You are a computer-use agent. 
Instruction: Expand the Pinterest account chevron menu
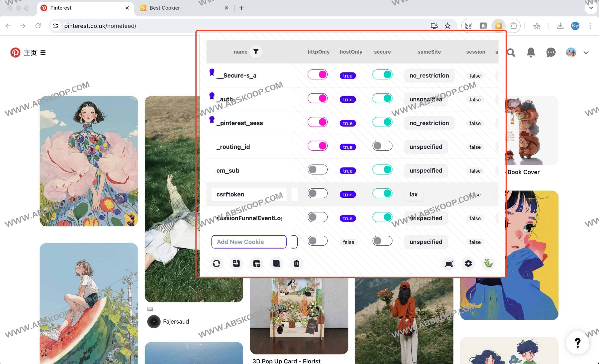coord(586,53)
